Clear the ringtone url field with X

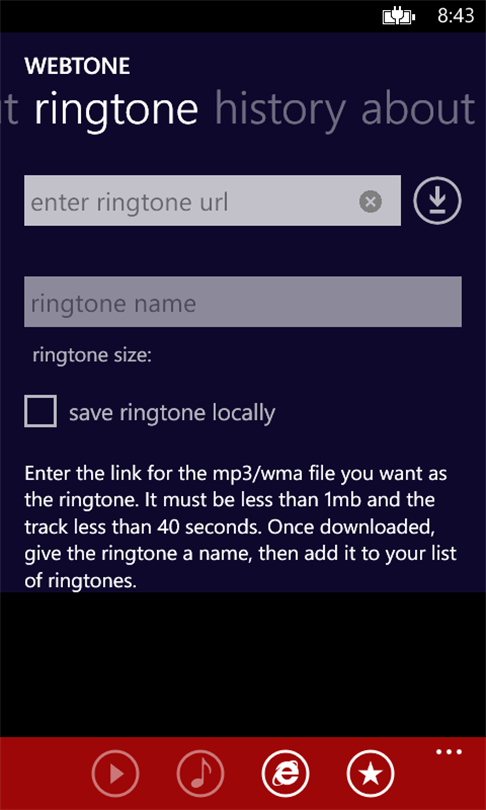point(370,201)
